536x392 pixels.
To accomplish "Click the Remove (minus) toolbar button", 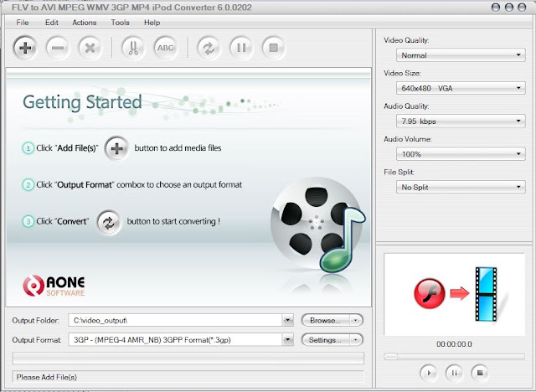I will [x=58, y=48].
